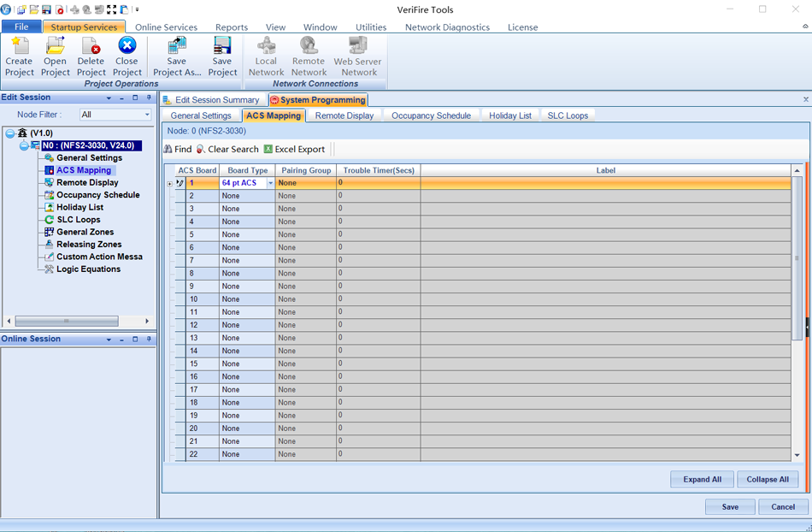Image resolution: width=812 pixels, height=532 pixels.
Task: Click the Save button
Action: (x=730, y=506)
